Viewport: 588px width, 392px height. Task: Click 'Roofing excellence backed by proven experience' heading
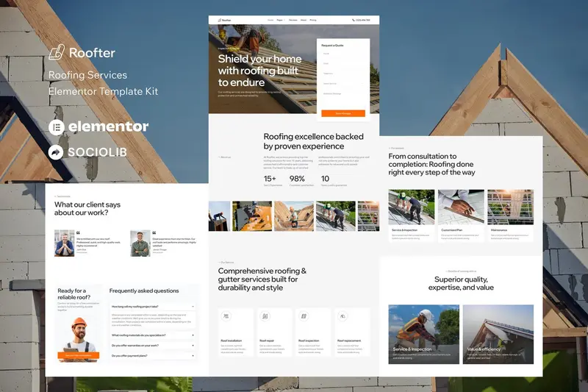point(314,141)
